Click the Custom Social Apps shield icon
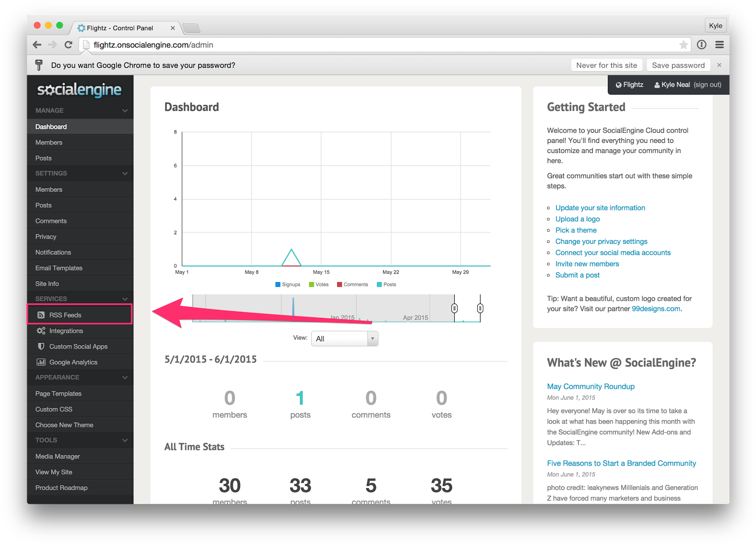 point(41,346)
